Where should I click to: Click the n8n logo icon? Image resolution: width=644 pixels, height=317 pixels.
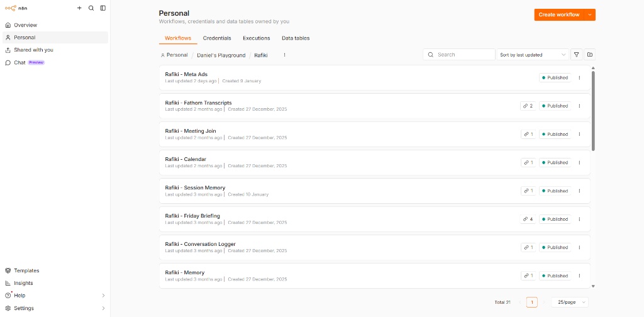10,8
